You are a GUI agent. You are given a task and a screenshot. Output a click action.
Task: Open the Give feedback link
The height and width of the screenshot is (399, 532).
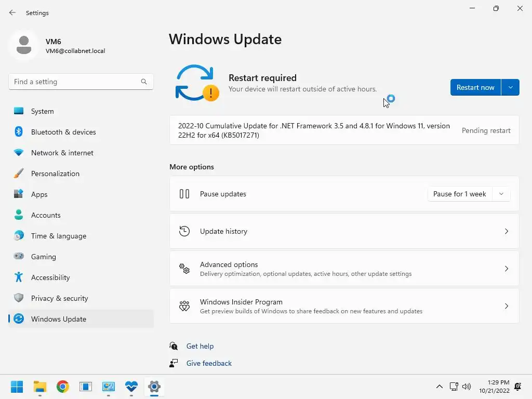(x=209, y=363)
